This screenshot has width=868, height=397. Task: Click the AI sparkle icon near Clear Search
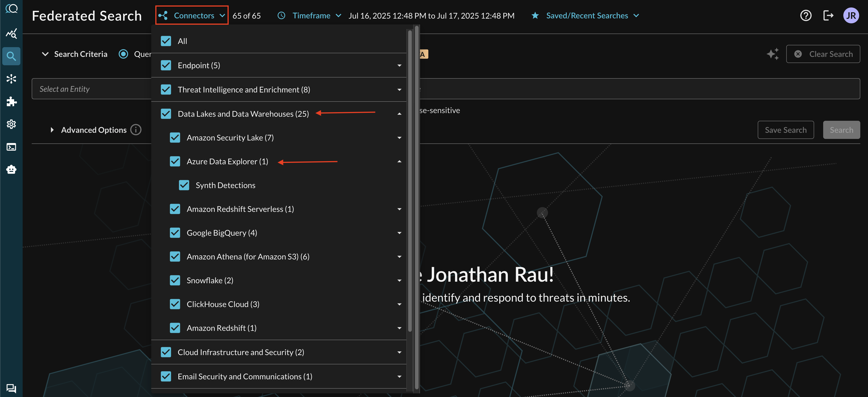(x=773, y=54)
